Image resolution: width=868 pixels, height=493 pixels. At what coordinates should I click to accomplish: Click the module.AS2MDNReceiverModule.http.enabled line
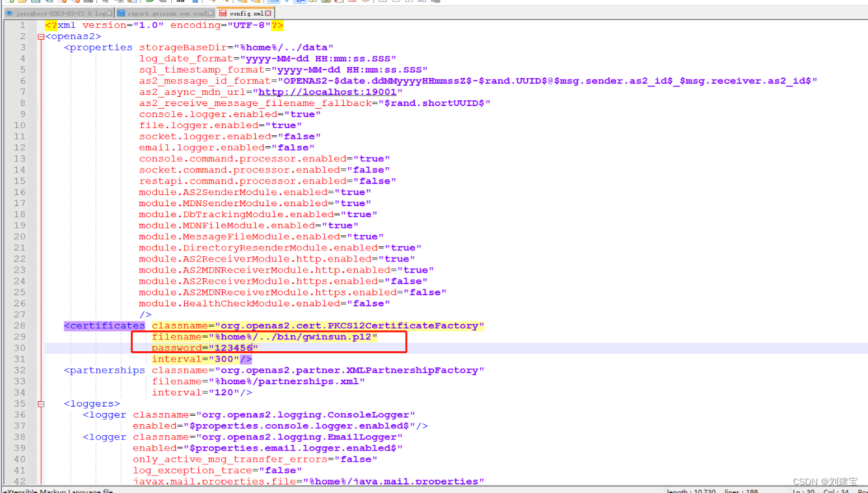(x=286, y=270)
